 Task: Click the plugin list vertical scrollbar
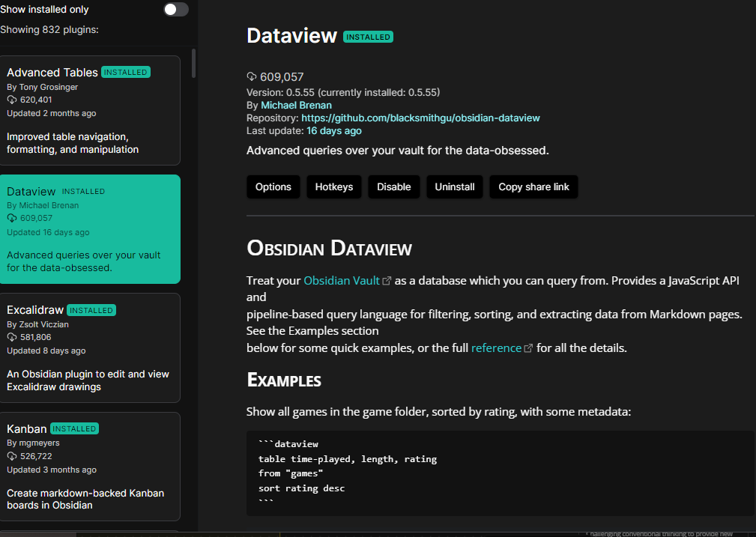point(194,64)
